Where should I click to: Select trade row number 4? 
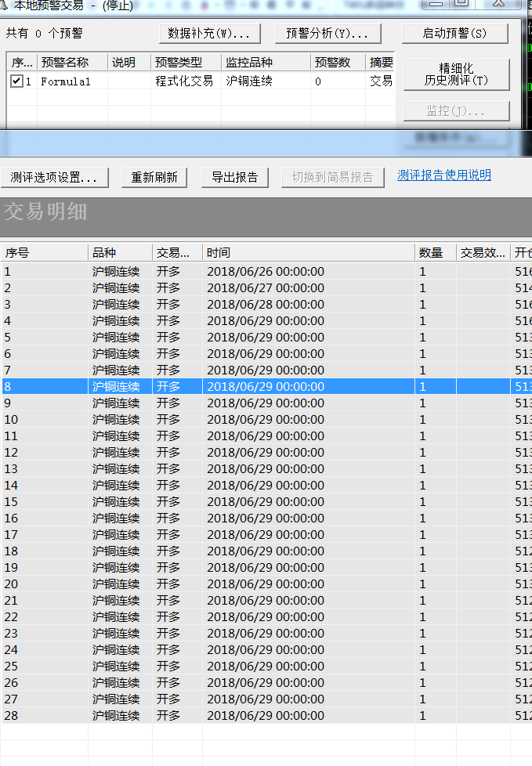(266, 321)
